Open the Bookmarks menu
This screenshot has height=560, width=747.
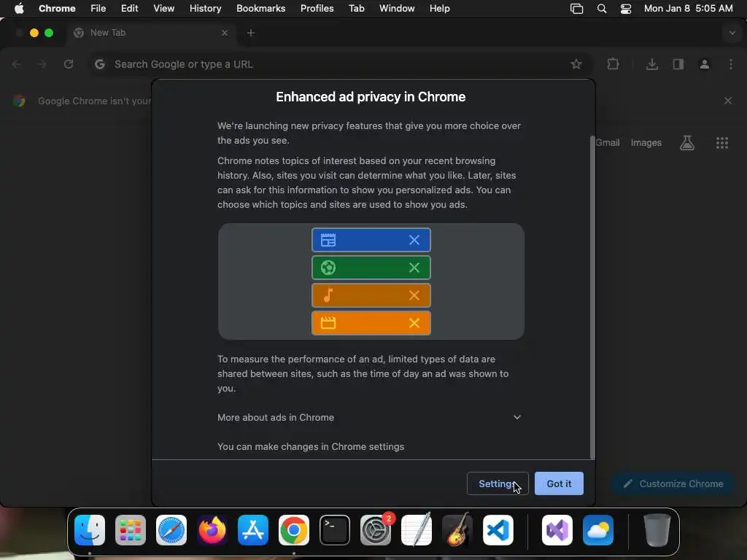pyautogui.click(x=261, y=9)
